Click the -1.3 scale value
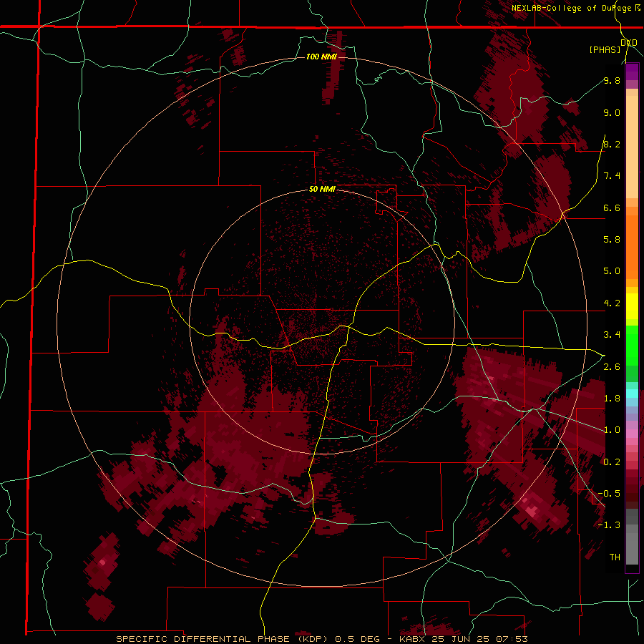Screen dimensions: 644x644 tap(609, 525)
